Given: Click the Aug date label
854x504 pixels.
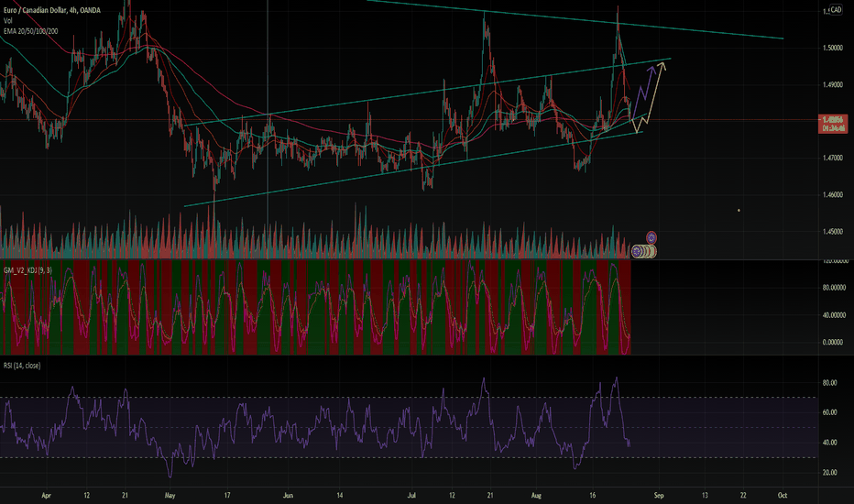Looking at the screenshot, I should coord(536,495).
